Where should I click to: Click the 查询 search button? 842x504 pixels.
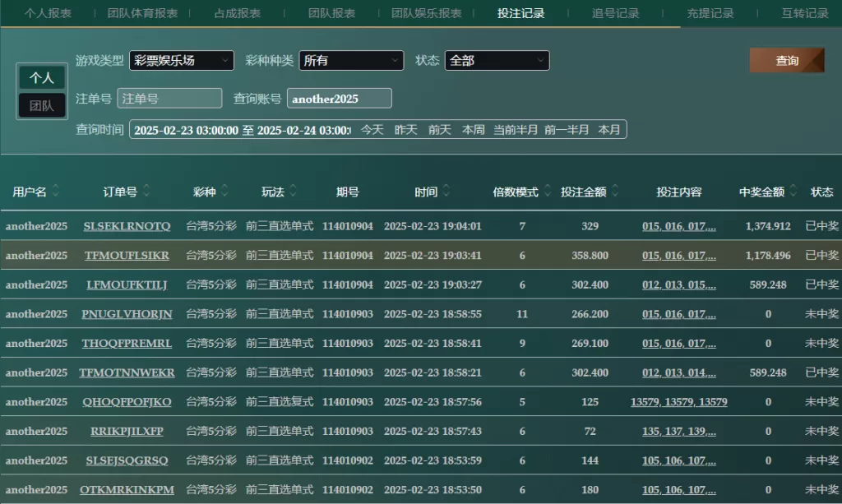[x=787, y=61]
